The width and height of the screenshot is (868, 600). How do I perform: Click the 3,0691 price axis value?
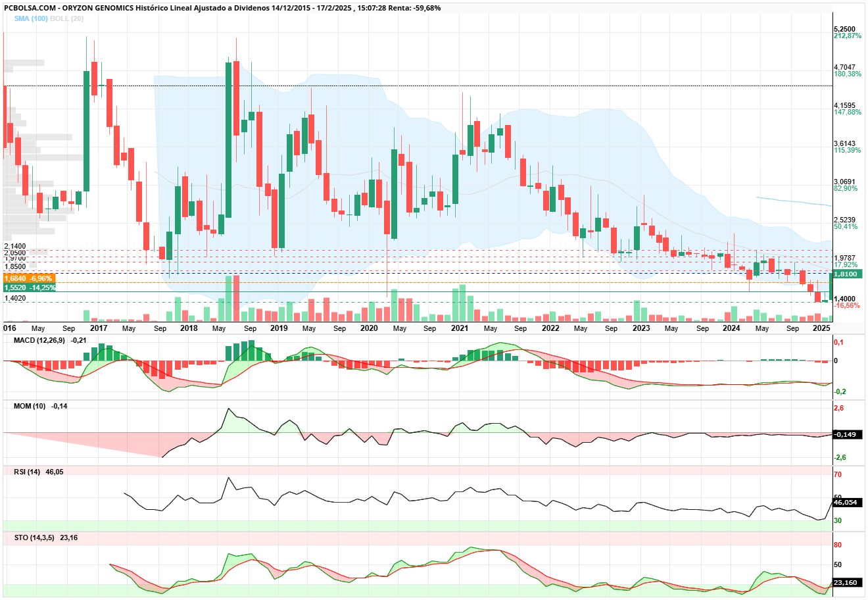pos(844,182)
